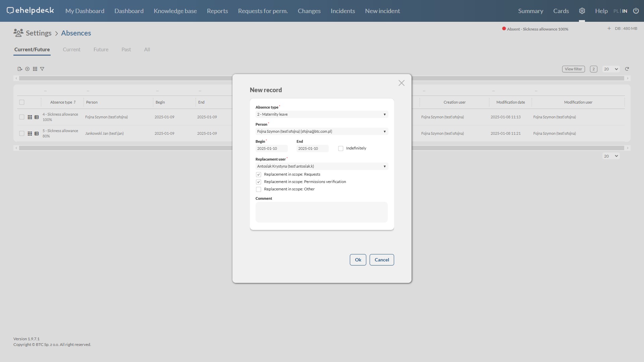The height and width of the screenshot is (362, 644).
Task: Click the Cancel button in dialog
Action: [x=382, y=260]
